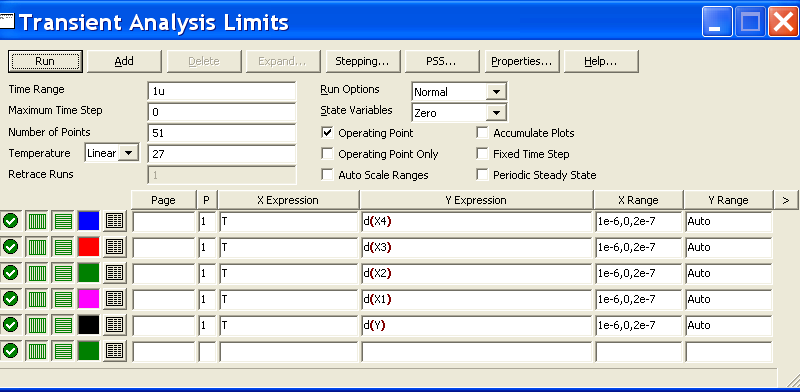
Task: Open the Stepping dialog button
Action: point(362,61)
